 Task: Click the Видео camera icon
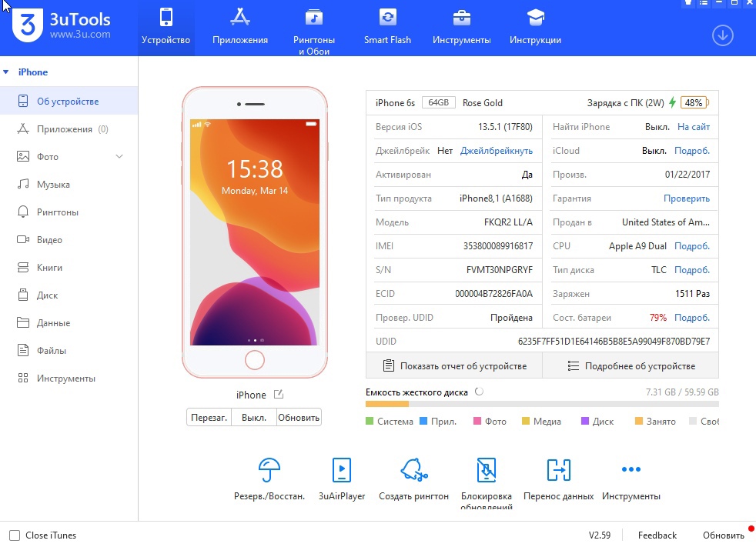pos(22,239)
